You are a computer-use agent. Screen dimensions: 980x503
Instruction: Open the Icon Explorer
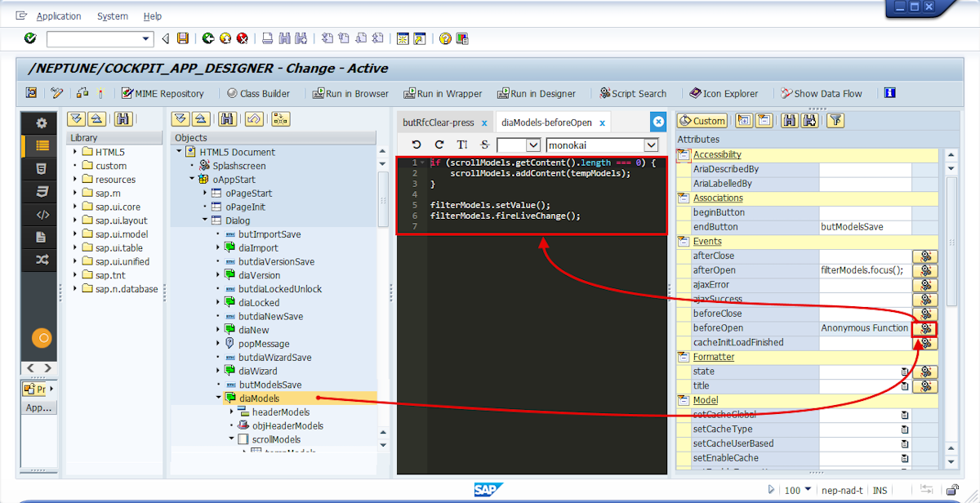pyautogui.click(x=724, y=93)
